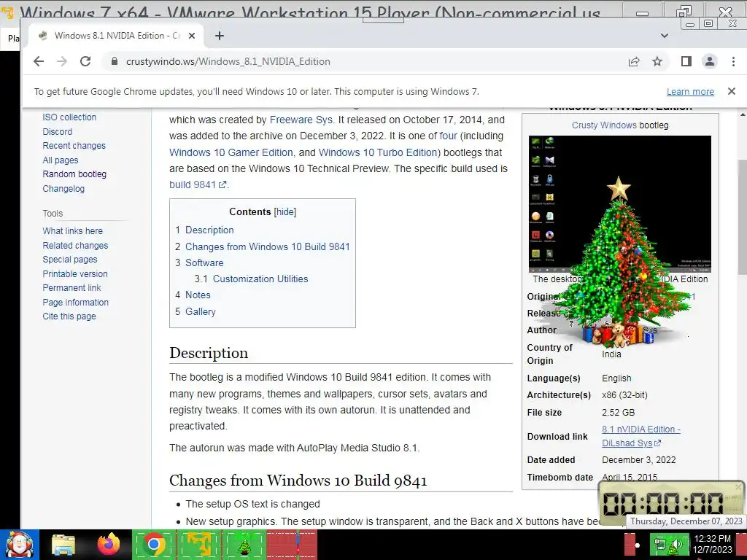
Task: Select the Windows 8.1 NVIDIA Edition tab
Action: [117, 36]
